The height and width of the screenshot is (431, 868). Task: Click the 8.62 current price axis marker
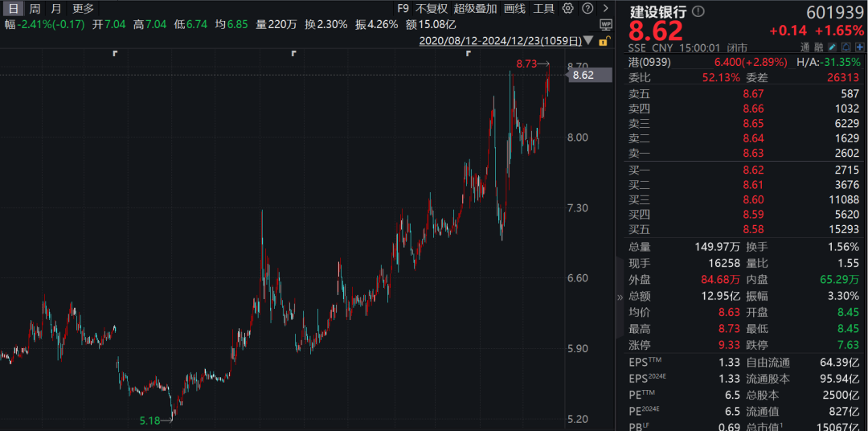click(x=583, y=76)
